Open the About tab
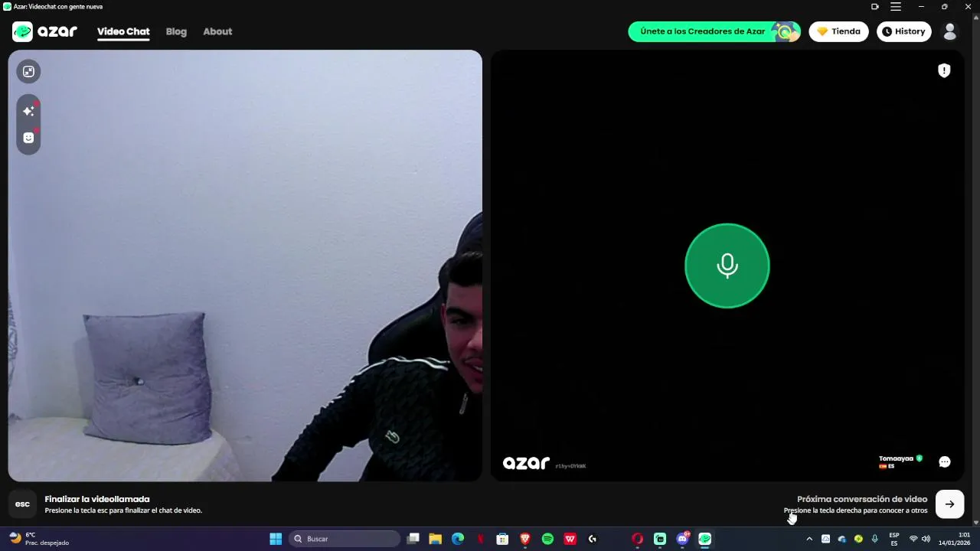The width and height of the screenshot is (980, 551). [217, 31]
